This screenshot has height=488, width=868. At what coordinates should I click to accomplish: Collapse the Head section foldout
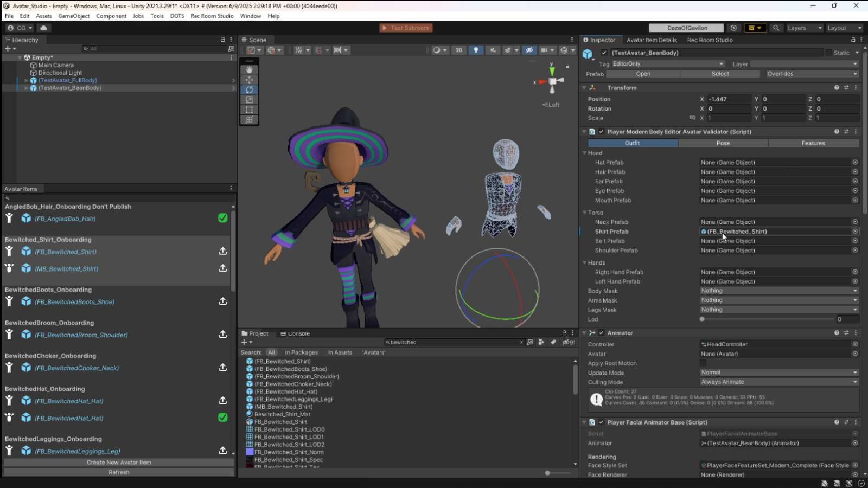point(584,153)
